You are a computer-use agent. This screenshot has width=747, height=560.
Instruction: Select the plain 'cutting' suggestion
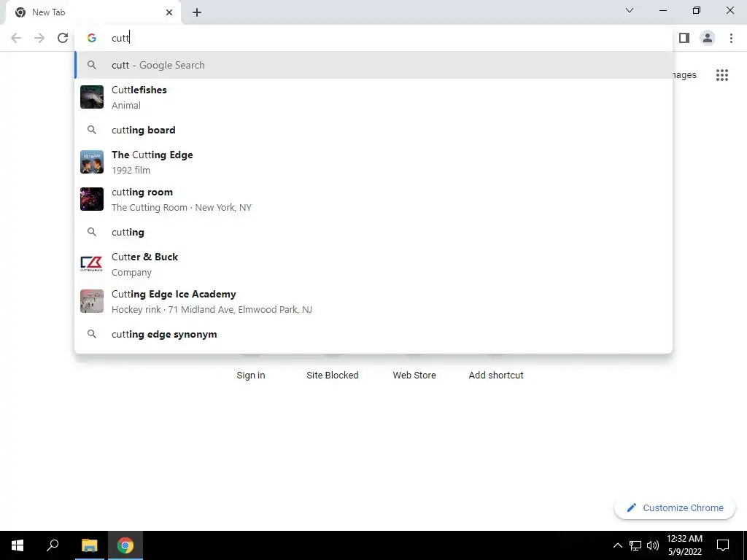374,233
